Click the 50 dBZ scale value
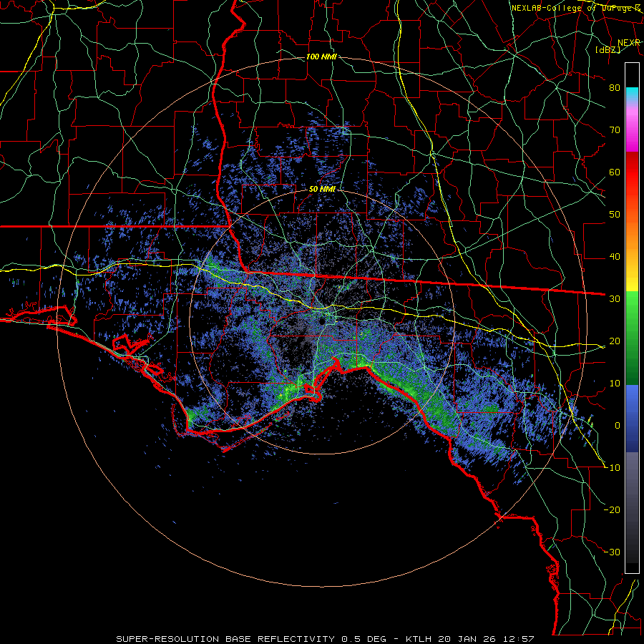 coord(615,215)
